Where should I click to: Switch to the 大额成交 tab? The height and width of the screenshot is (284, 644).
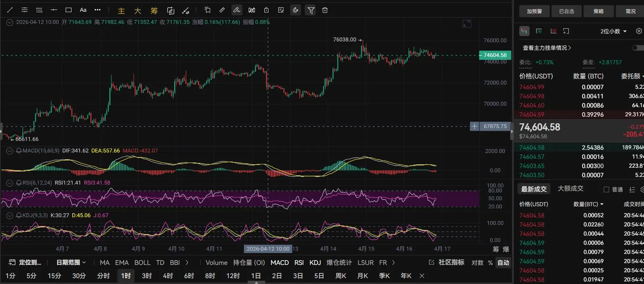(570, 189)
